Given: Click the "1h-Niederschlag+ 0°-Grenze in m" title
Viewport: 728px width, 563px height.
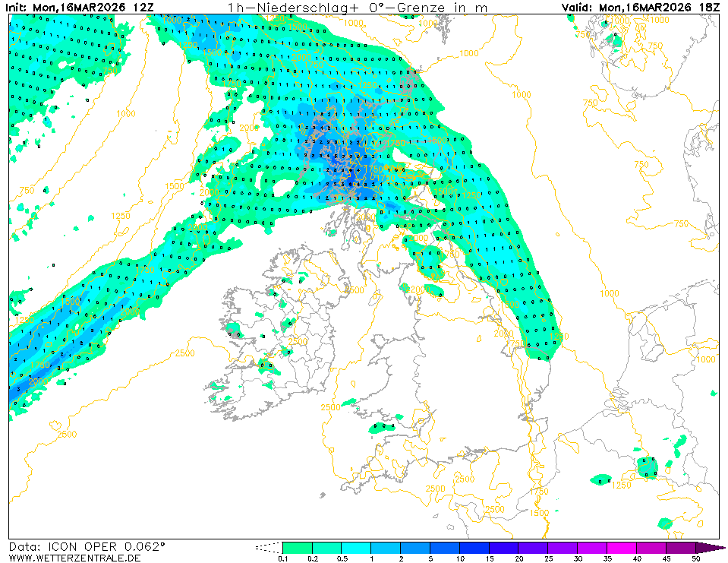Looking at the screenshot, I should coord(358,7).
